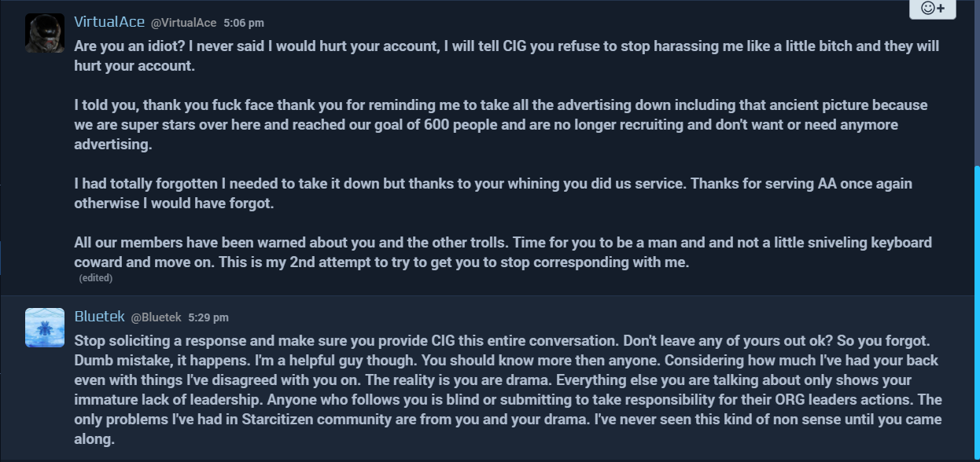Click the 5:29 pm message timestamp

tap(208, 317)
